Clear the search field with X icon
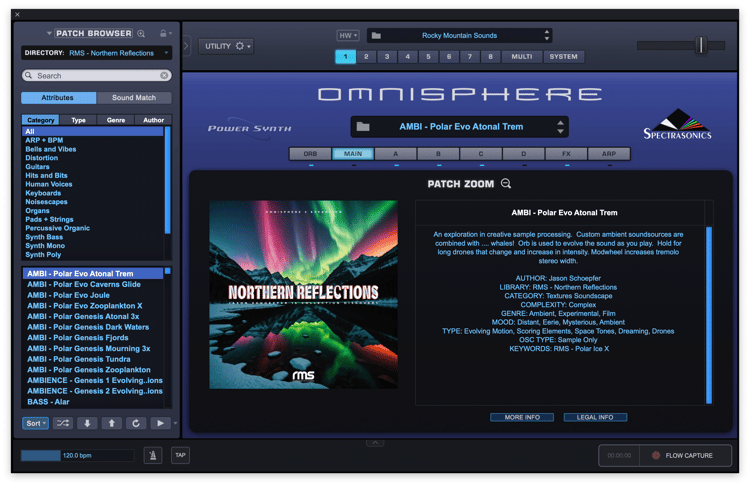 [164, 76]
